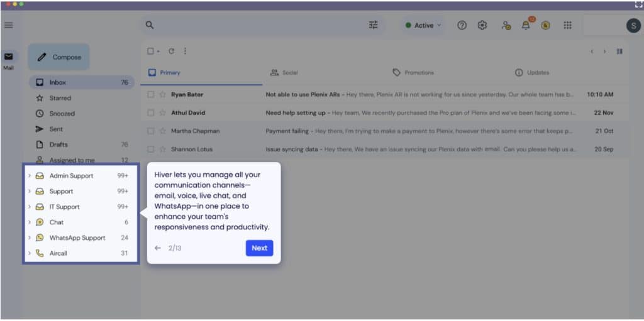This screenshot has height=321, width=644.
Task: Star the Shannon Lotus email
Action: click(x=163, y=149)
